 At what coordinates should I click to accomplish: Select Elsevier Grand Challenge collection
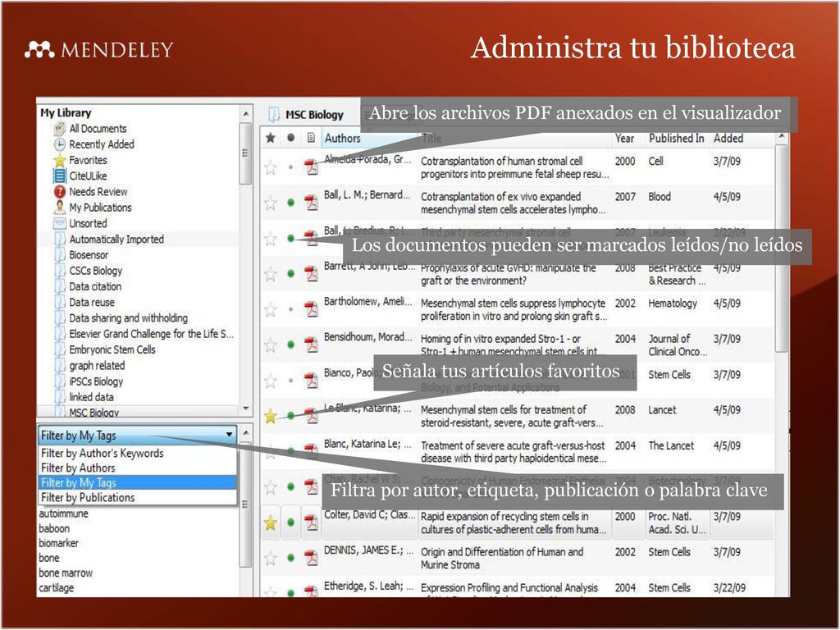click(151, 334)
